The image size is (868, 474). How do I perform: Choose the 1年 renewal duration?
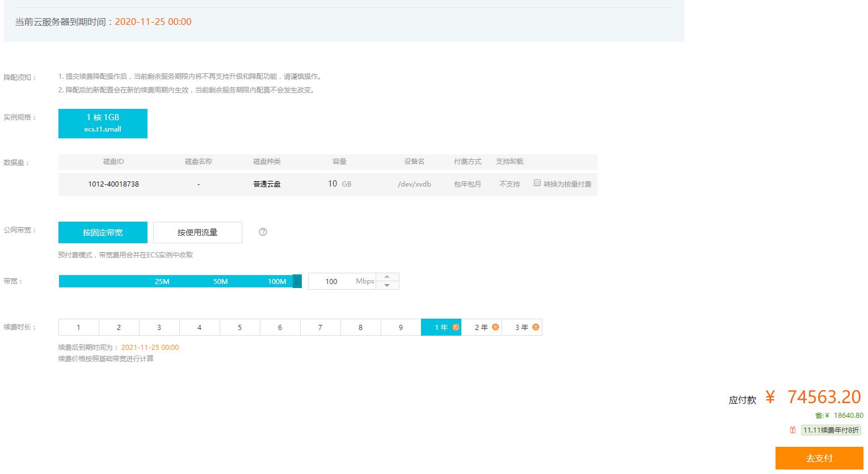tap(441, 327)
